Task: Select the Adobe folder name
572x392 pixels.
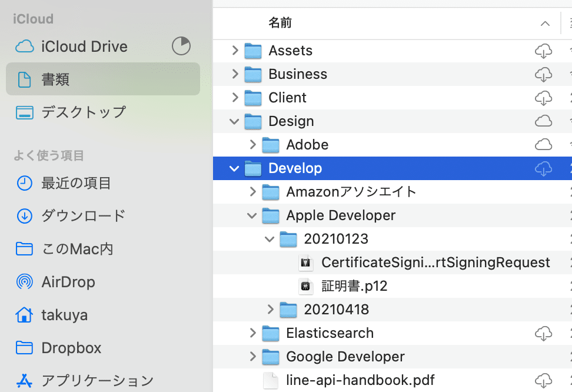Action: pos(307,145)
